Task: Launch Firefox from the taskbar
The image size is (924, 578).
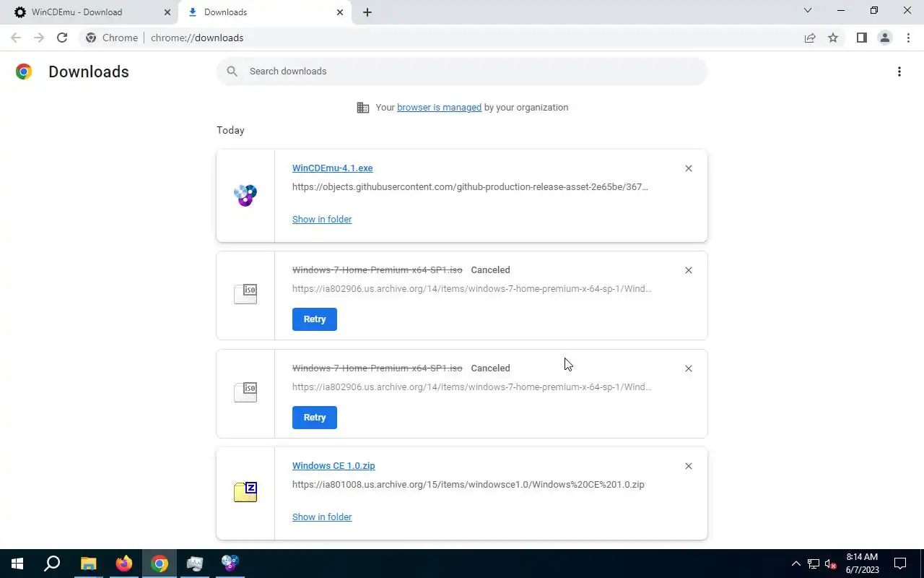Action: coord(124,564)
